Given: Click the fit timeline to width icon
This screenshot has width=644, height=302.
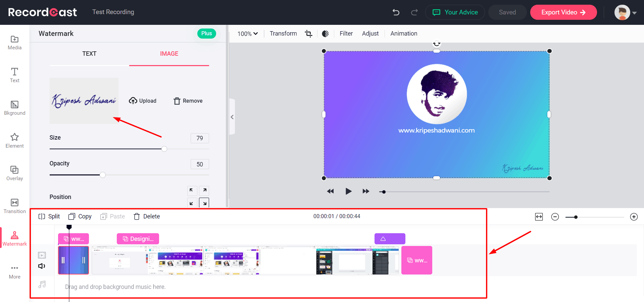Looking at the screenshot, I should pyautogui.click(x=539, y=217).
